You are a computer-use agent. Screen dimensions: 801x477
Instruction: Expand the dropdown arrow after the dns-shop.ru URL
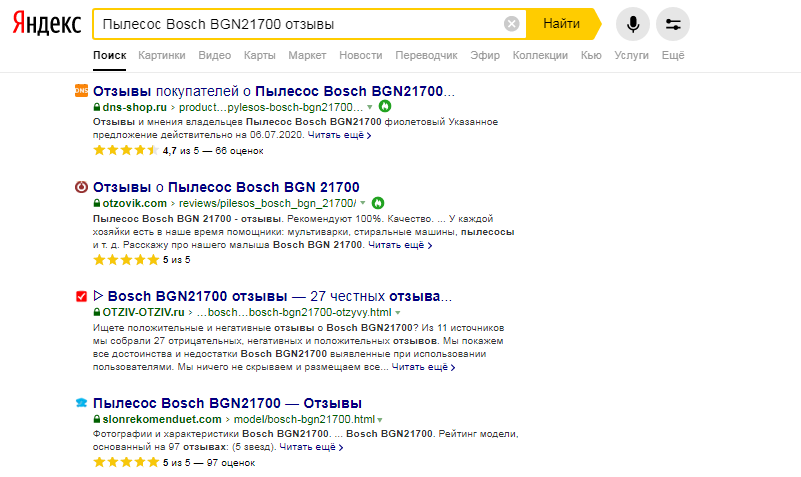369,106
